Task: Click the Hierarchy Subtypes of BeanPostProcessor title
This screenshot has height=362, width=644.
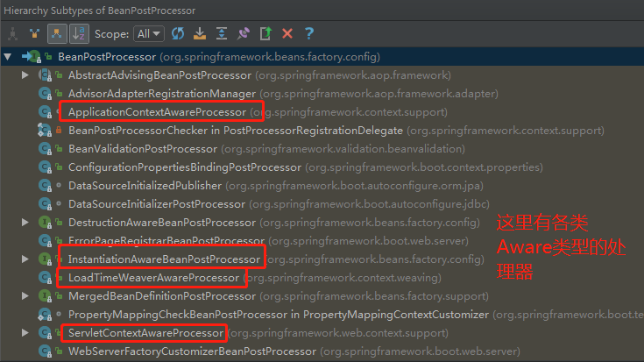Action: [x=100, y=11]
